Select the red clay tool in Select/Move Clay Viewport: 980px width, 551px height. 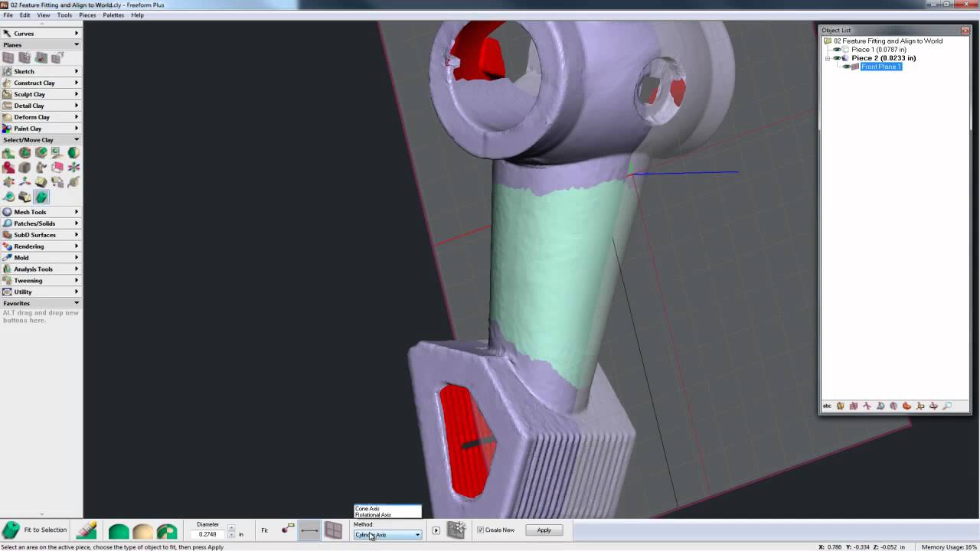click(x=8, y=168)
